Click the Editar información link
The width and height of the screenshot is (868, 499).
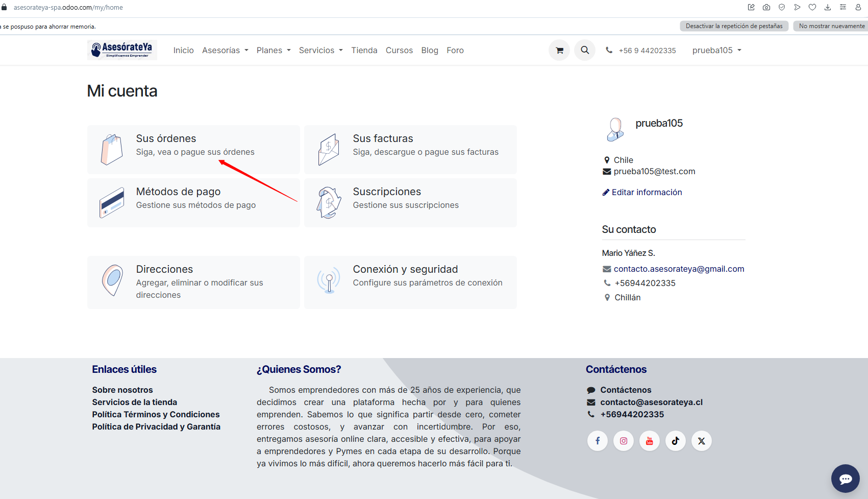(647, 192)
